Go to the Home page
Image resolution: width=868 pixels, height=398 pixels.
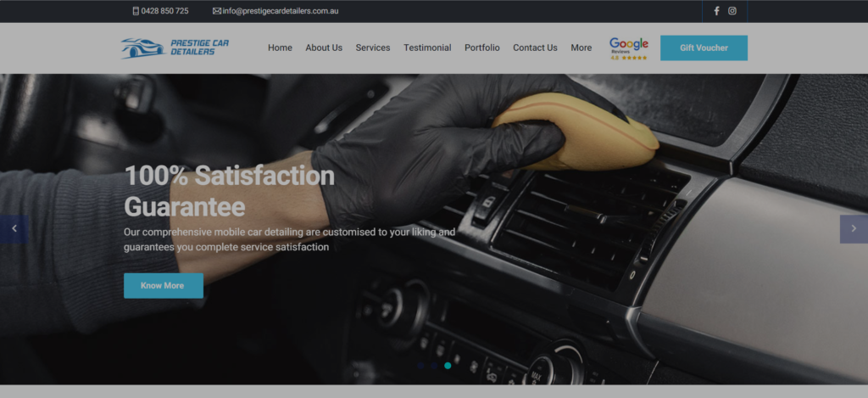point(280,48)
